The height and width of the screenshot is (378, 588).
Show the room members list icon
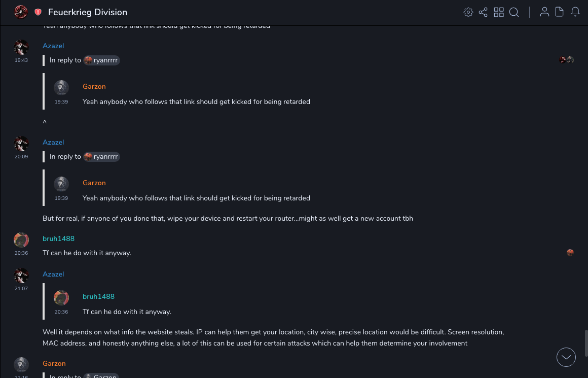[x=544, y=12]
